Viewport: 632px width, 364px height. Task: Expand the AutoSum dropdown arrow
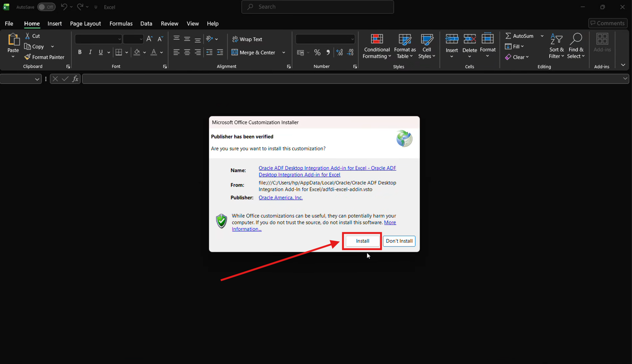(542, 36)
